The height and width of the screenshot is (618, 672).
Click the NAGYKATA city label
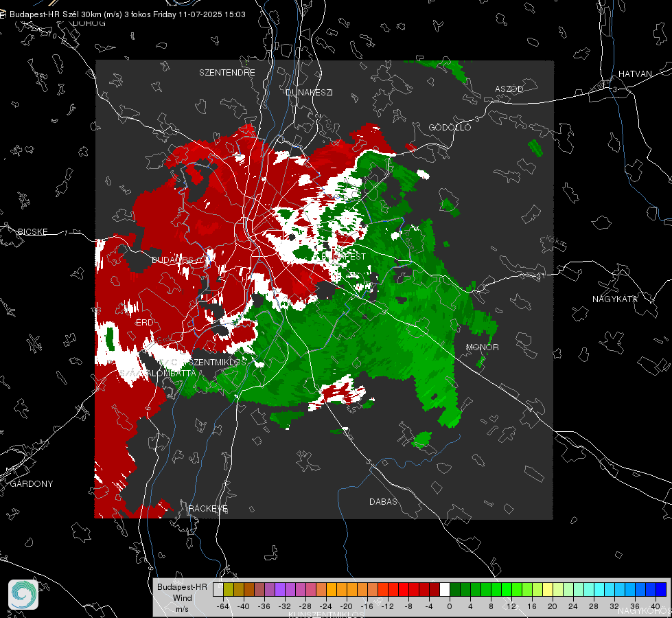tap(615, 299)
